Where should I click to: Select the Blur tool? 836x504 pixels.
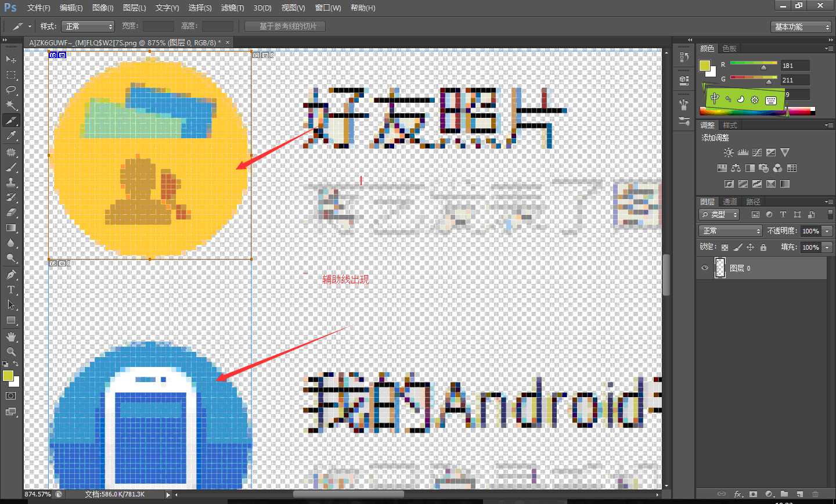pos(11,243)
